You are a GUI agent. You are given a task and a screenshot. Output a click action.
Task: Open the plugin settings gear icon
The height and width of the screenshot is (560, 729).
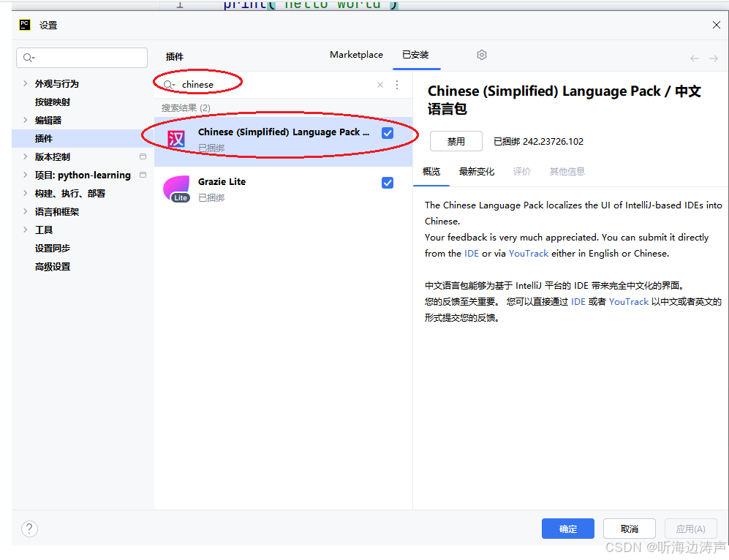[x=482, y=55]
